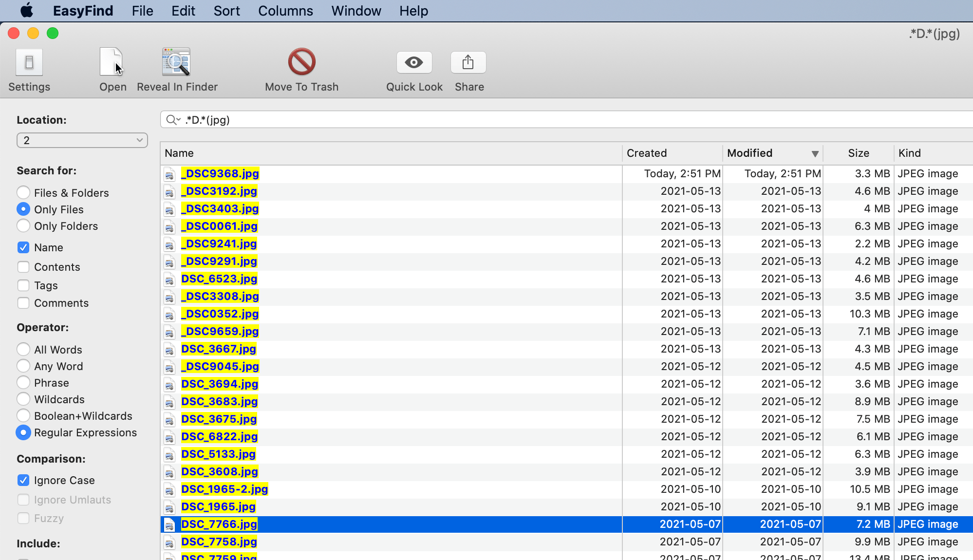Click the Move To Trash icon
The height and width of the screenshot is (560, 973).
click(301, 62)
